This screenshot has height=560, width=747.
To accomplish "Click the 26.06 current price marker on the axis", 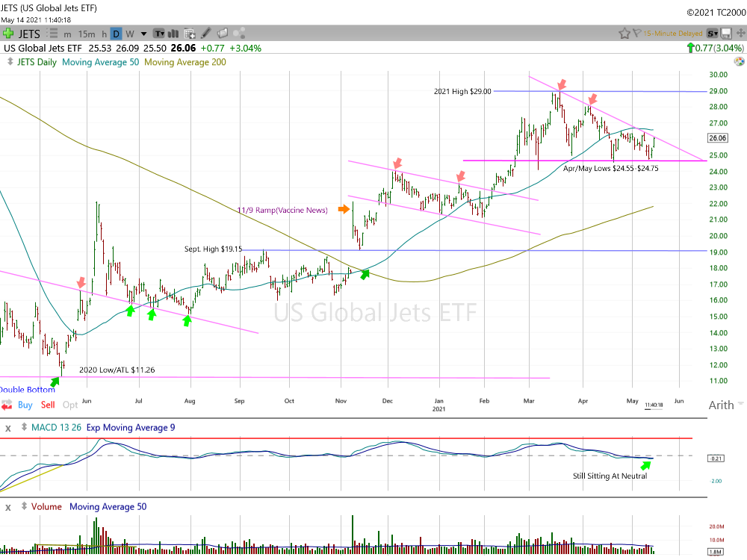I will click(x=717, y=138).
